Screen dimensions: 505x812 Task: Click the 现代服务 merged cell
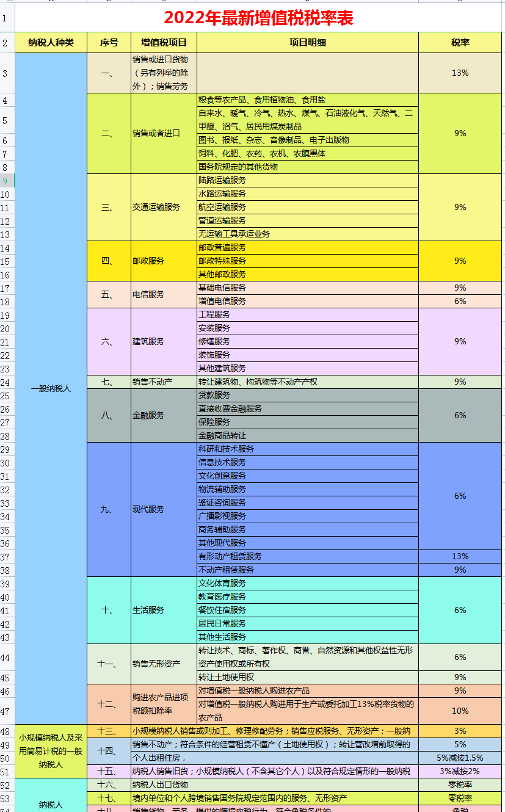(164, 509)
